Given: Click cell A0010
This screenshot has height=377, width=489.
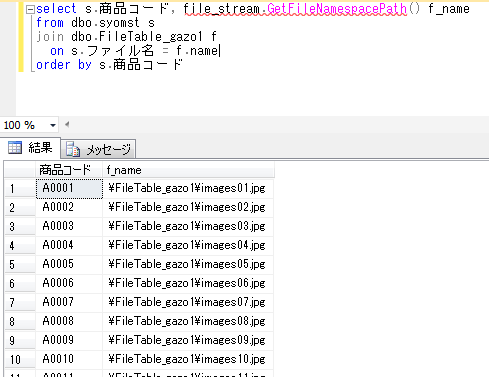Looking at the screenshot, I should tap(69, 360).
